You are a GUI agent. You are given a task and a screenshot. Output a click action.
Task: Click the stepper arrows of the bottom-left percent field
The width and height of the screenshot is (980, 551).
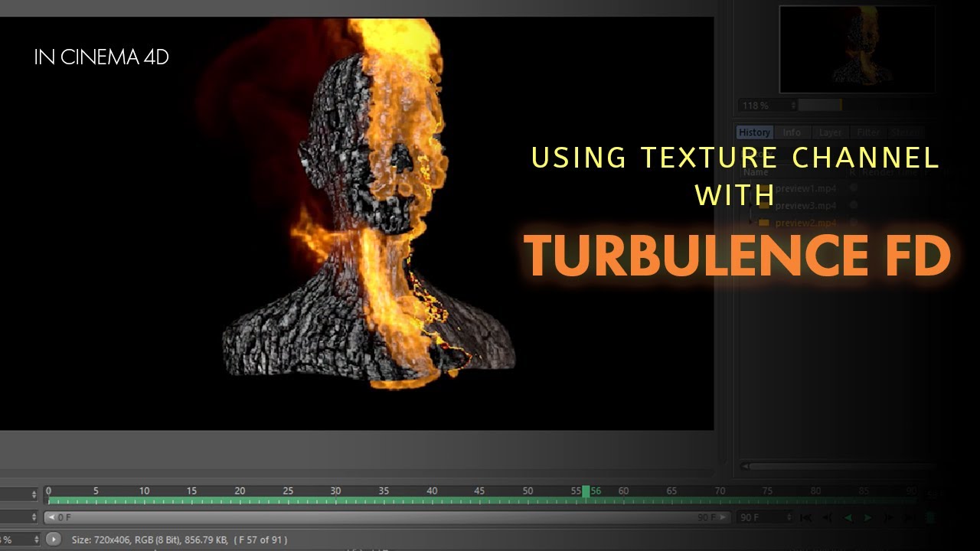36,540
